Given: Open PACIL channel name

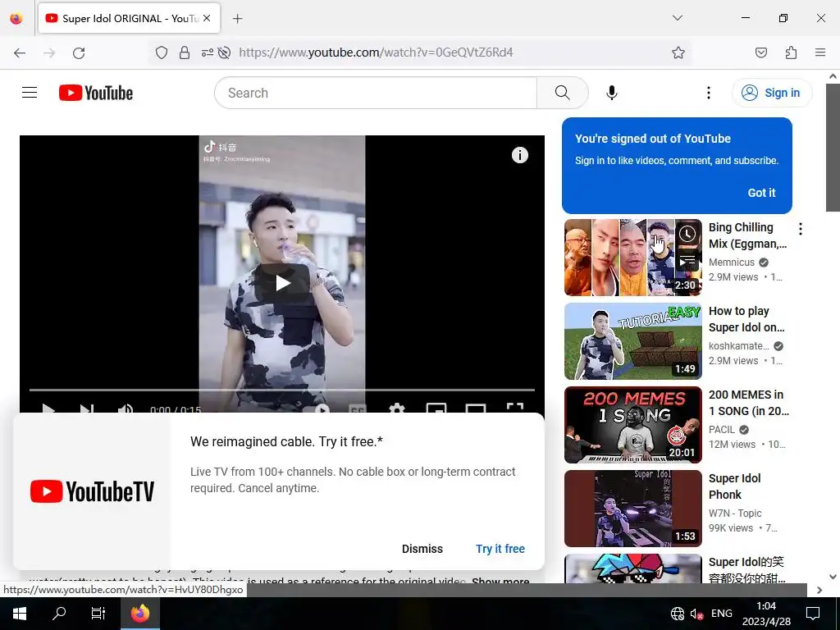Looking at the screenshot, I should (x=722, y=429).
